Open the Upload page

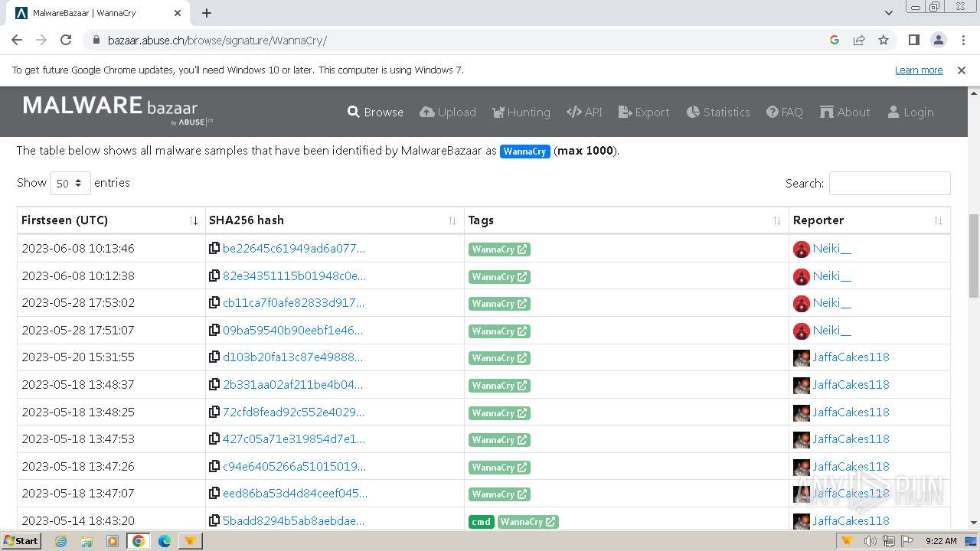448,112
